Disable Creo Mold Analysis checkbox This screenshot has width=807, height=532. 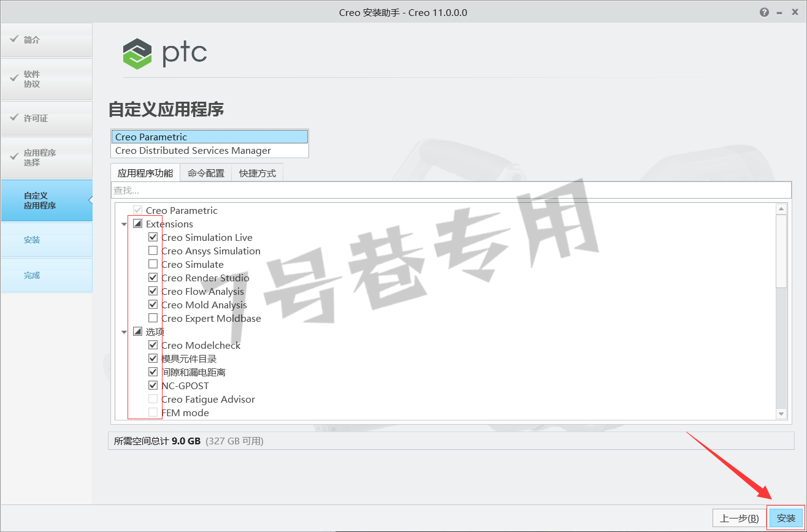click(x=153, y=305)
